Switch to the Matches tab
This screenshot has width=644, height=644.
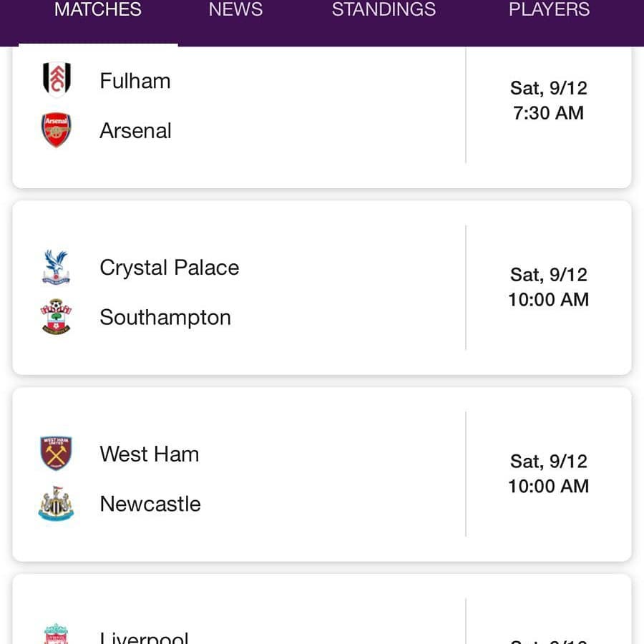click(98, 9)
